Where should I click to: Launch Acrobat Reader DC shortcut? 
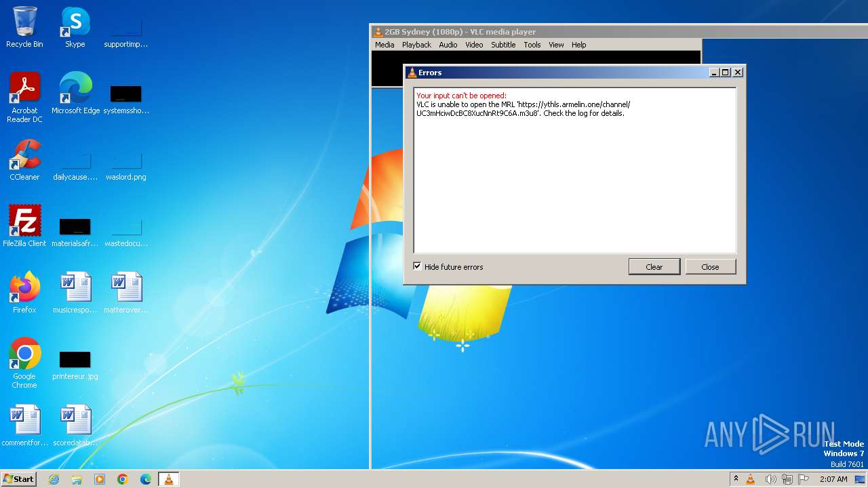24,97
